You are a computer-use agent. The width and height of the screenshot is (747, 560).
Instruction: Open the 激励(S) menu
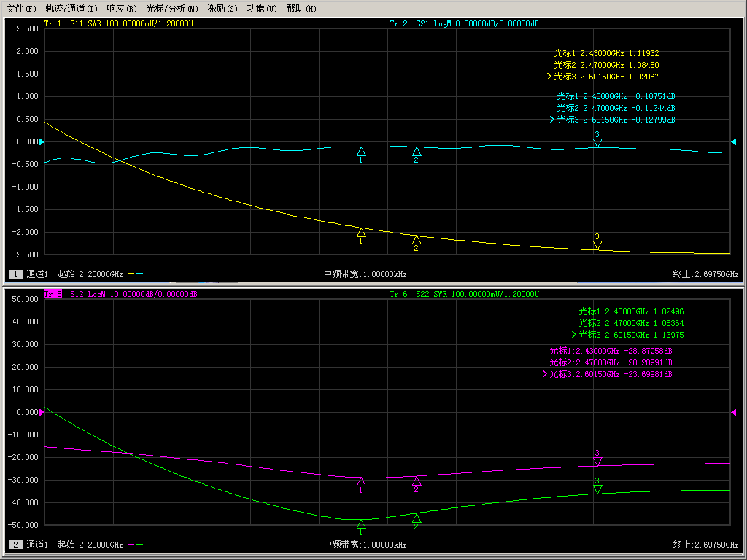coord(222,9)
